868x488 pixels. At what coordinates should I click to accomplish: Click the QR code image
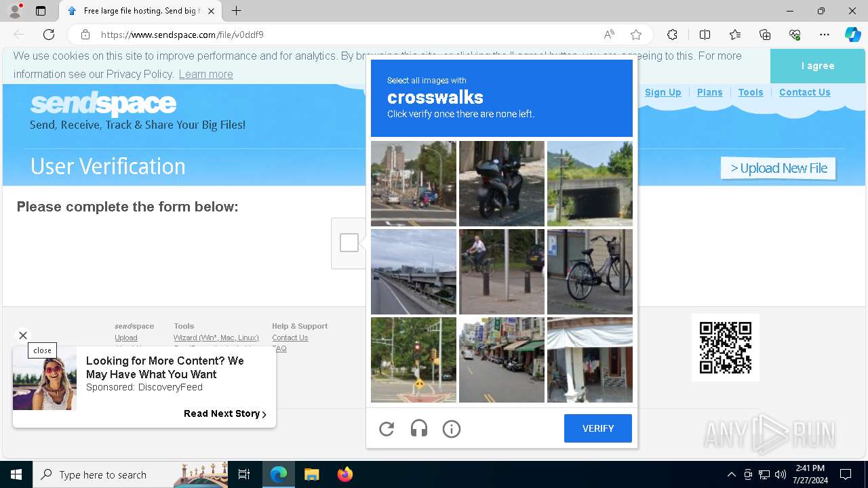pyautogui.click(x=726, y=347)
